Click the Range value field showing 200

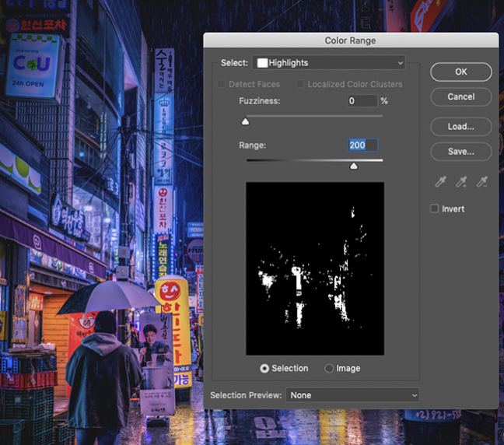[362, 145]
